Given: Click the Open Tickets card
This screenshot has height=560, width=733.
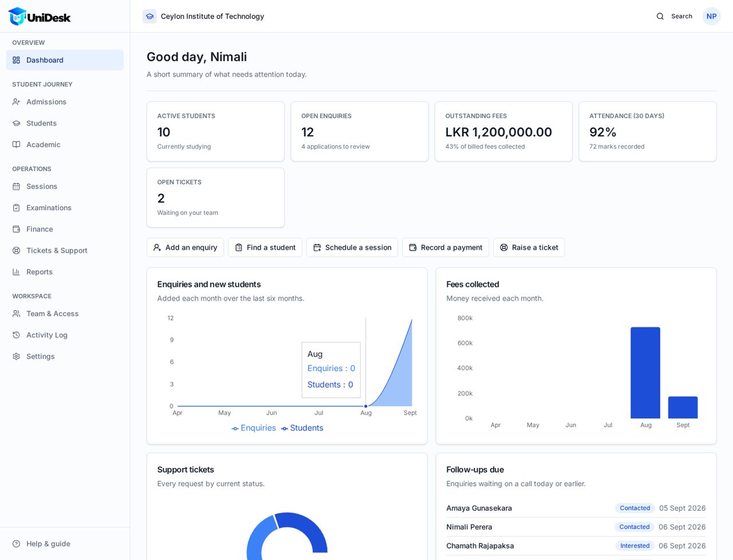Looking at the screenshot, I should pyautogui.click(x=215, y=198).
